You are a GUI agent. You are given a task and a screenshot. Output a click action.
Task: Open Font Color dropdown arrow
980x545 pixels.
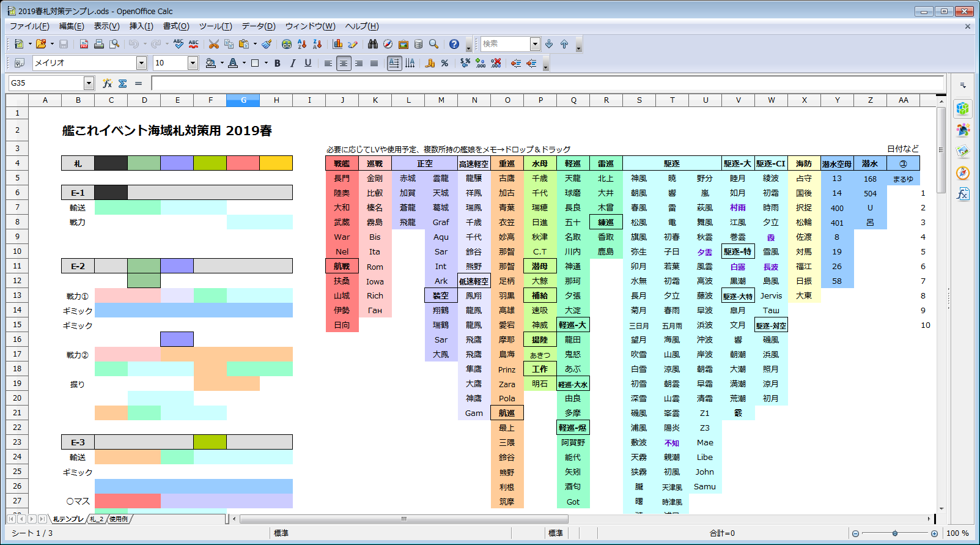[244, 63]
